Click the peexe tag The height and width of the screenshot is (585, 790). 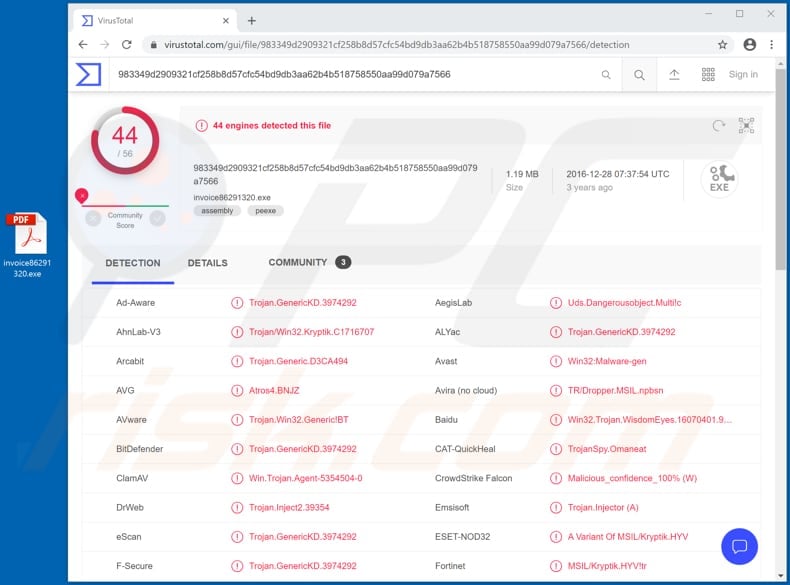click(266, 211)
